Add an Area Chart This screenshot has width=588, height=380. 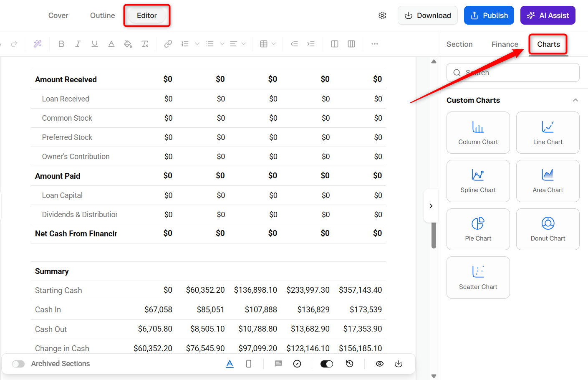[548, 181]
